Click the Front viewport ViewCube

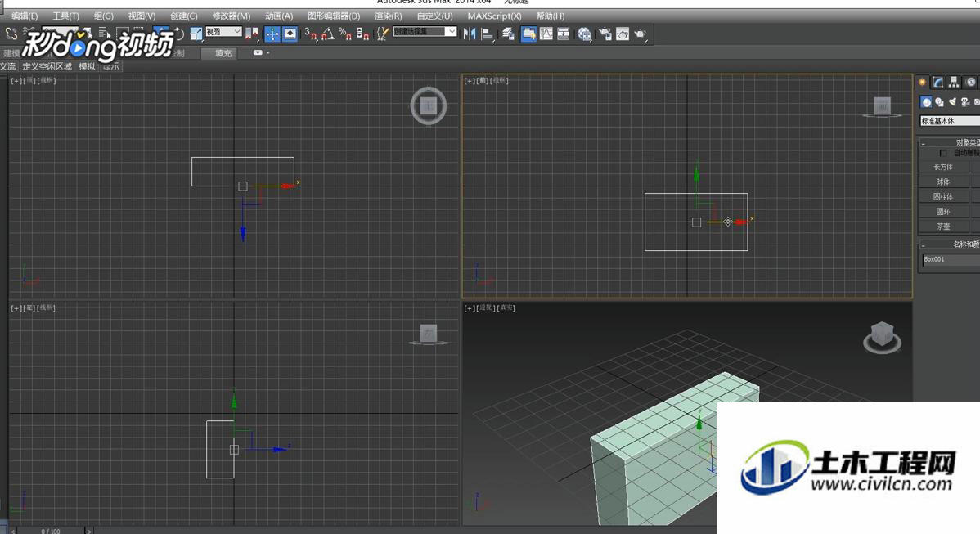[x=882, y=106]
